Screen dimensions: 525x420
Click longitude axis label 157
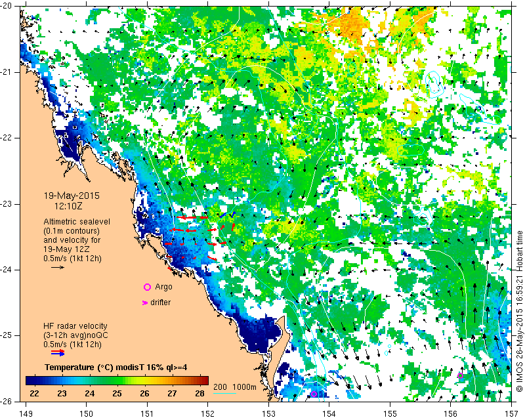(x=512, y=414)
